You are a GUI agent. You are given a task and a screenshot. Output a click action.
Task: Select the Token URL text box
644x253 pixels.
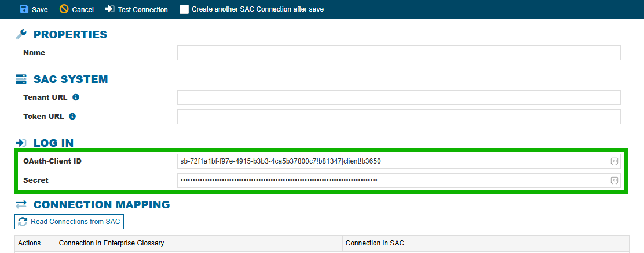[398, 117]
